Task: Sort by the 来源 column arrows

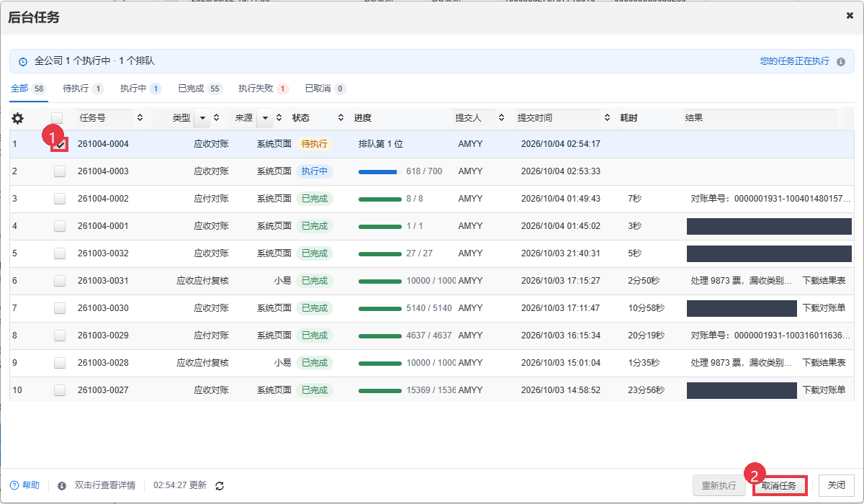Action: point(279,117)
